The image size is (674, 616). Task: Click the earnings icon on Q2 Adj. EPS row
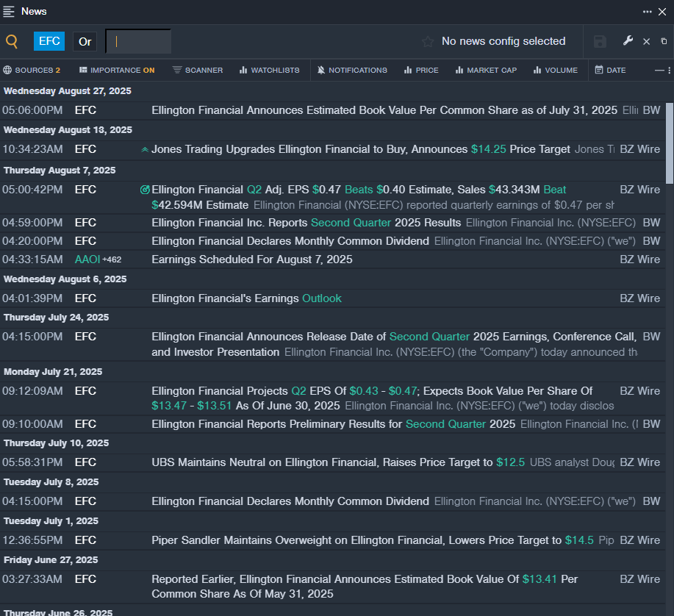[x=145, y=190]
